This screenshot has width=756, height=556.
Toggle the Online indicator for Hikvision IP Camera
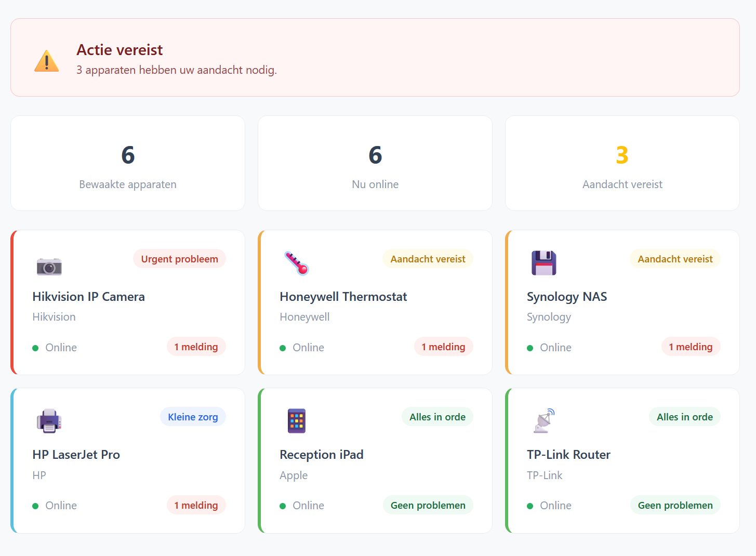[x=35, y=347]
